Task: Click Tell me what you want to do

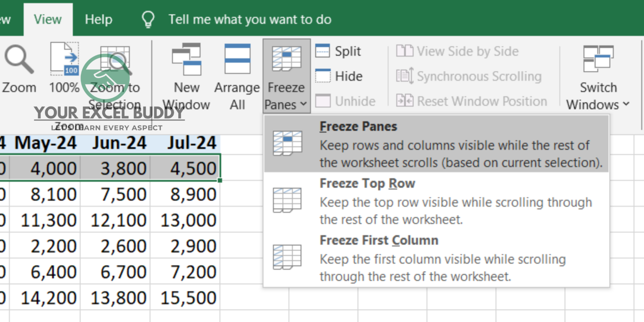Action: (250, 19)
